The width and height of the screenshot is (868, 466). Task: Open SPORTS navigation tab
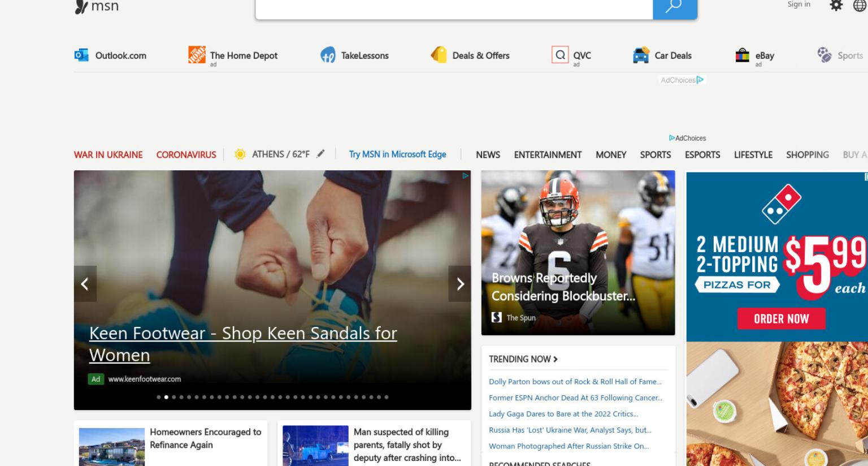tap(656, 154)
